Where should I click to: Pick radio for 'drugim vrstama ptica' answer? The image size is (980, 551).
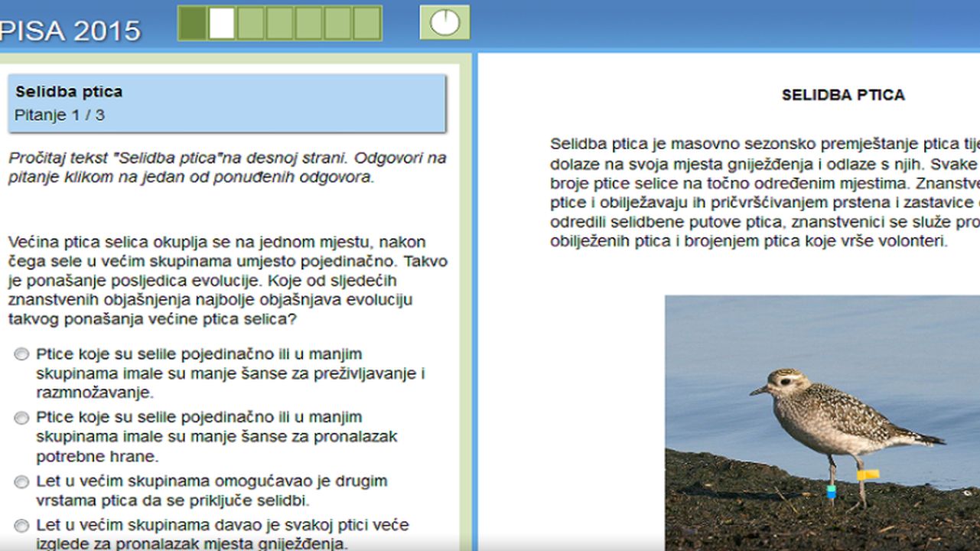point(22,482)
